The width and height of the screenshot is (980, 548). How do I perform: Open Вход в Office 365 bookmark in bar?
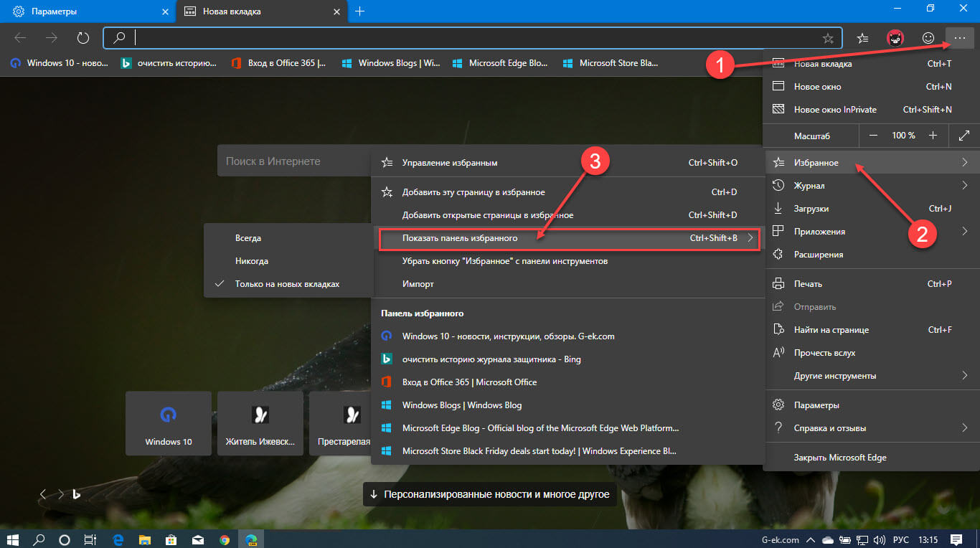[x=279, y=63]
